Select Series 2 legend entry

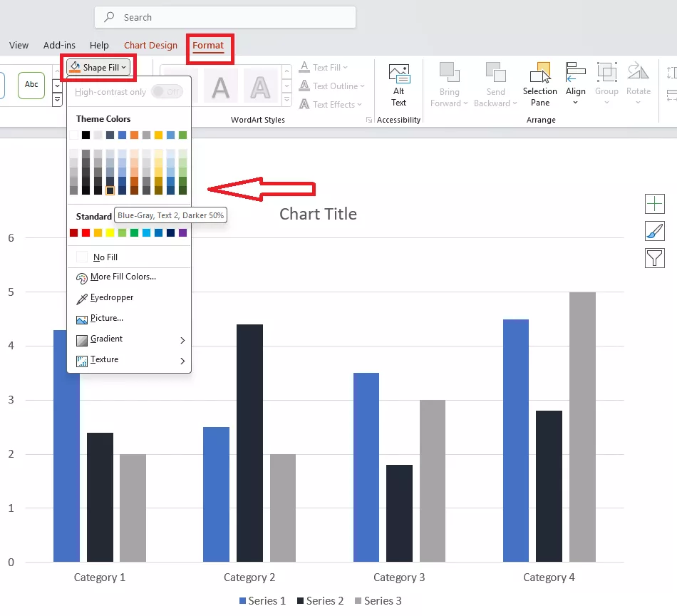321,601
